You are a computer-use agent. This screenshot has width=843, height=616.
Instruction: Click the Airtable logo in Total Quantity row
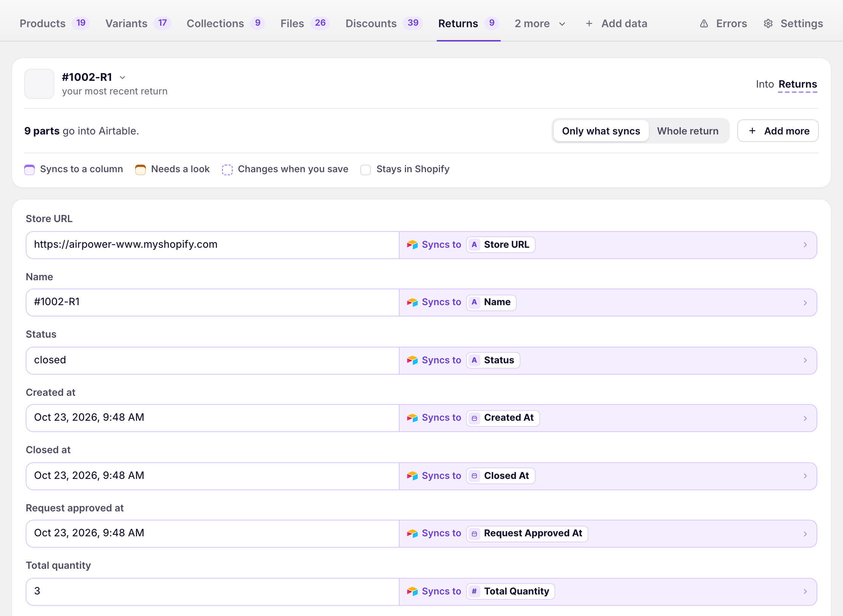click(412, 591)
